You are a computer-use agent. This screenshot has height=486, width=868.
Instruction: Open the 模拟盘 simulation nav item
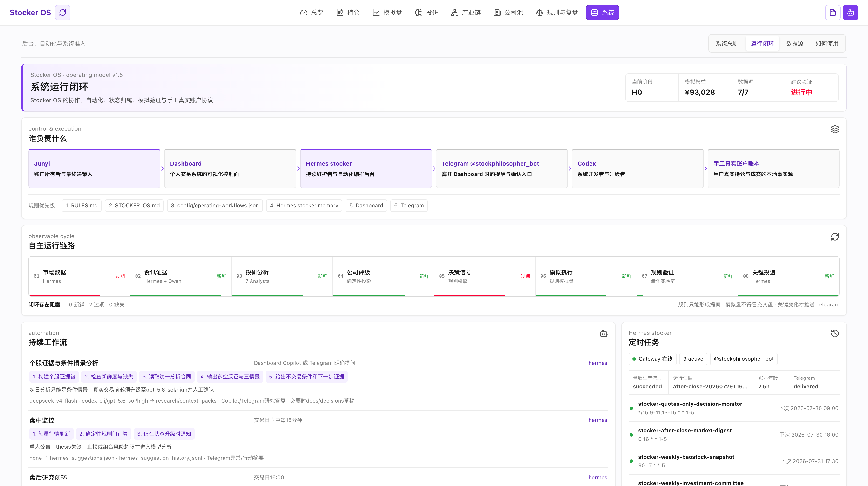pos(387,13)
